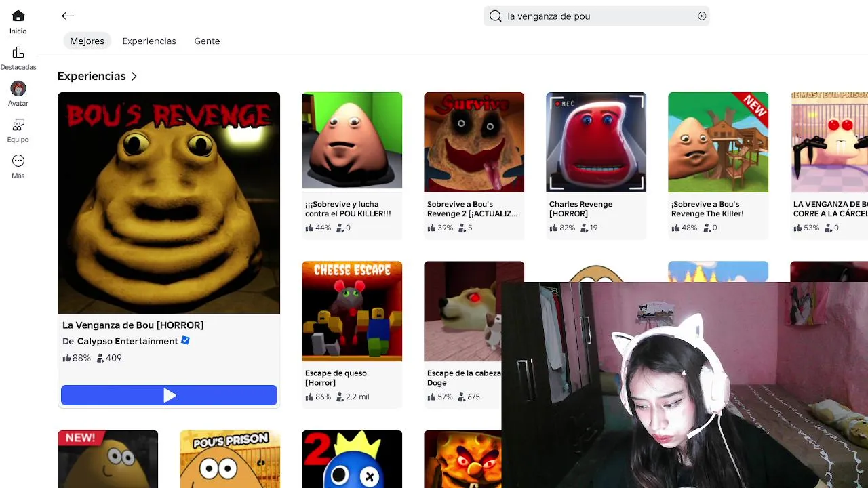Screen dimensions: 868x488
Task: Click the 409 players count
Action: 109,358
